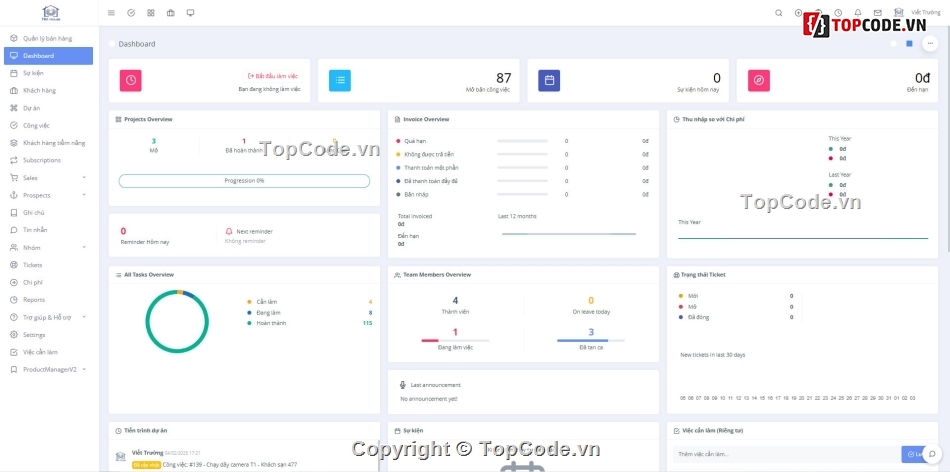This screenshot has width=950, height=472.
Task: Open the three-dot dashboard options button
Action: pos(930,44)
